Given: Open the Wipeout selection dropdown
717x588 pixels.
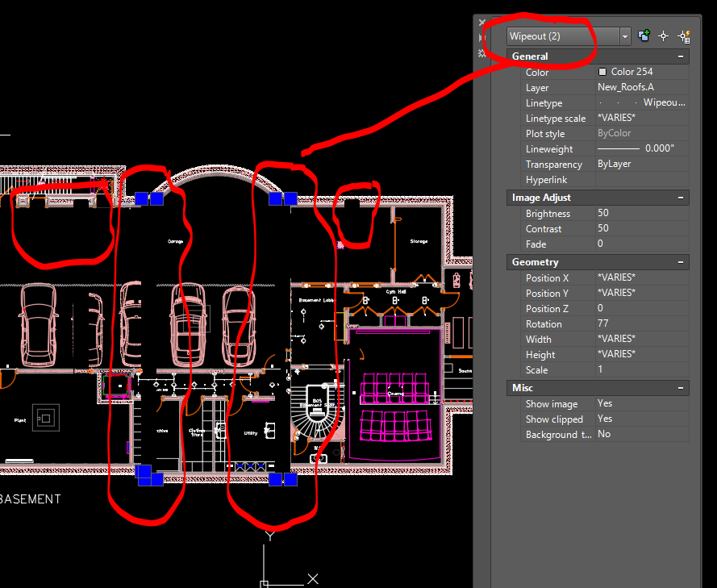Looking at the screenshot, I should tap(625, 35).
